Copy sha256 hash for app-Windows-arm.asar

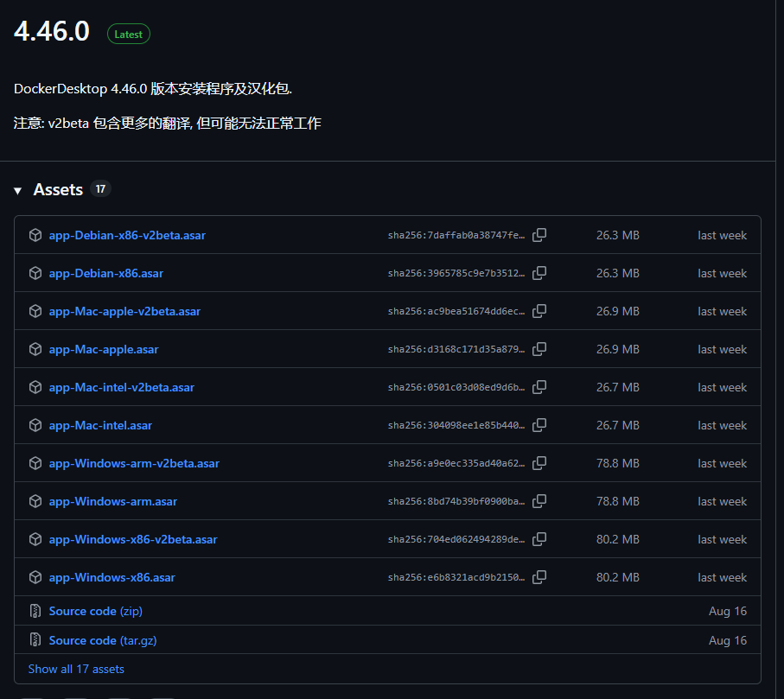click(x=539, y=501)
